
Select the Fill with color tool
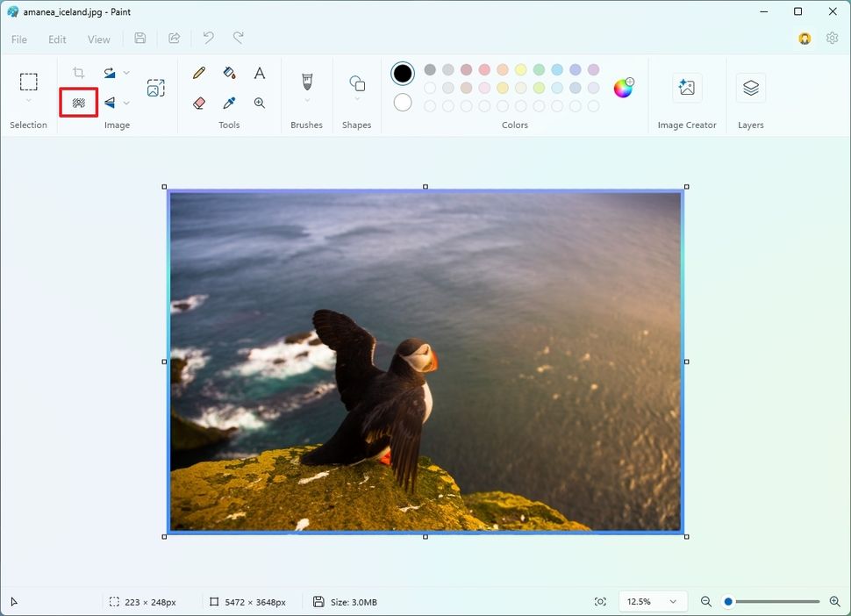click(x=230, y=73)
